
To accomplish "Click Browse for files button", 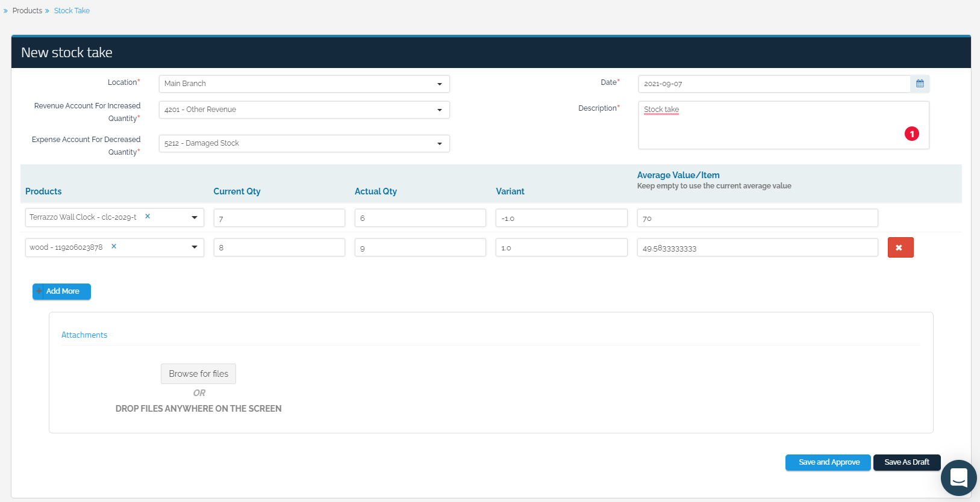I will click(198, 374).
